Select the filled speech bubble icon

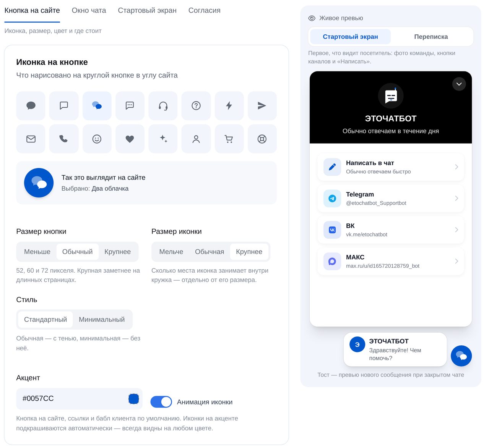(31, 106)
